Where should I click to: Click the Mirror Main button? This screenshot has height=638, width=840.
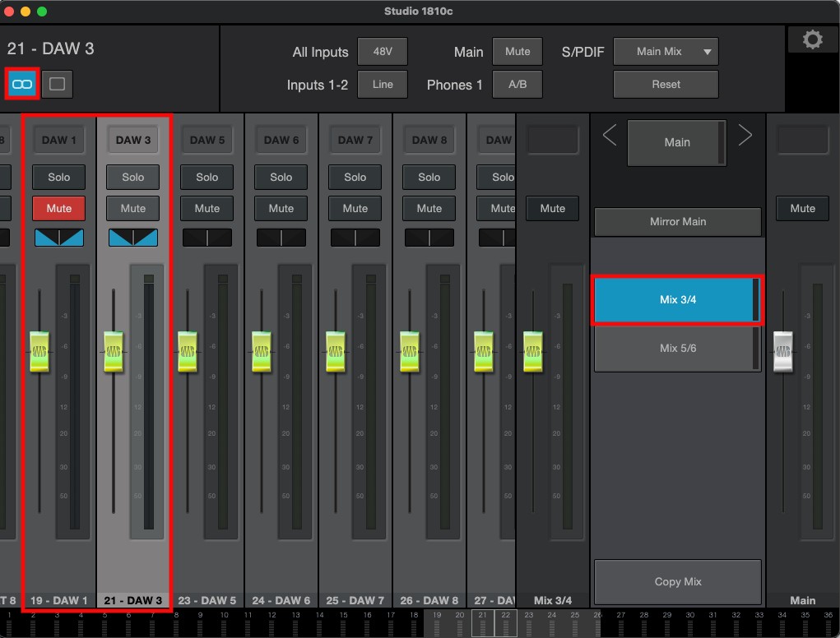point(678,222)
